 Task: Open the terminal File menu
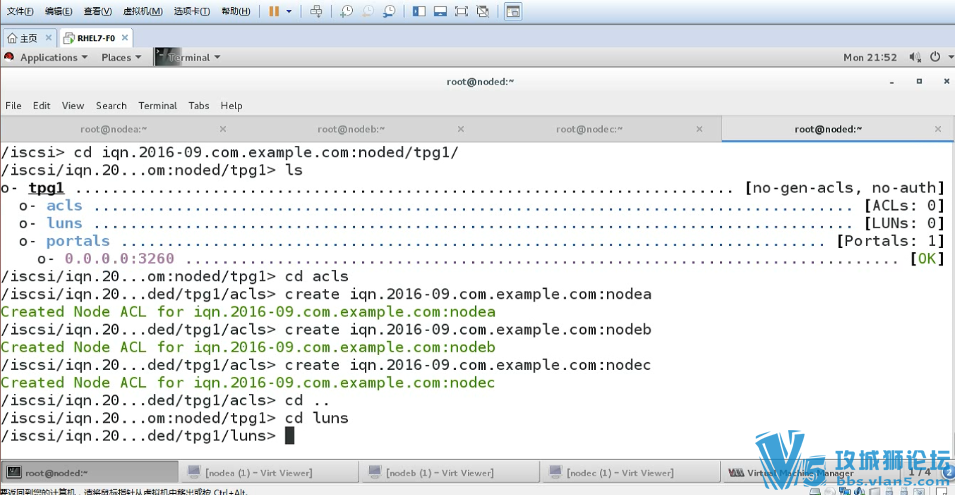[x=13, y=105]
